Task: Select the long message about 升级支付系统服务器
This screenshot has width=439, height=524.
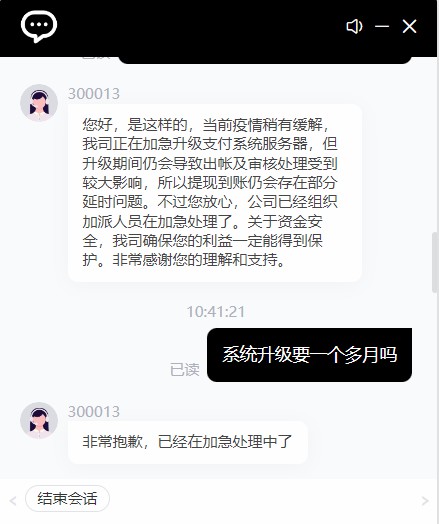Action: tap(215, 193)
